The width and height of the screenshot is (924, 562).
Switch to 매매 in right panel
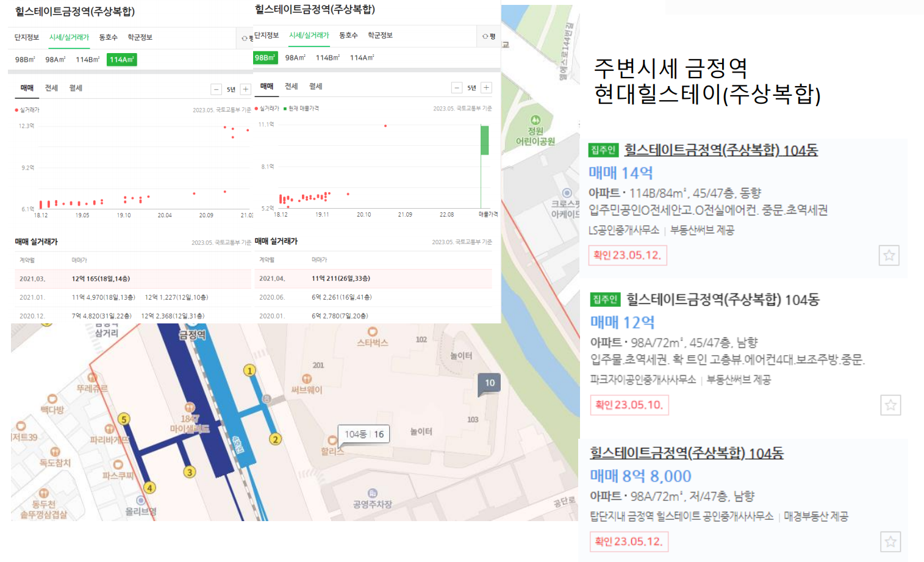point(267,86)
